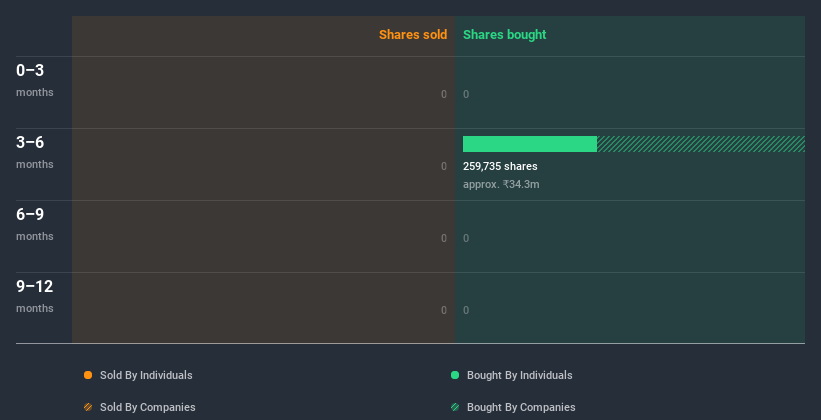Click the shares sold zero in 3–6 months

pos(444,166)
